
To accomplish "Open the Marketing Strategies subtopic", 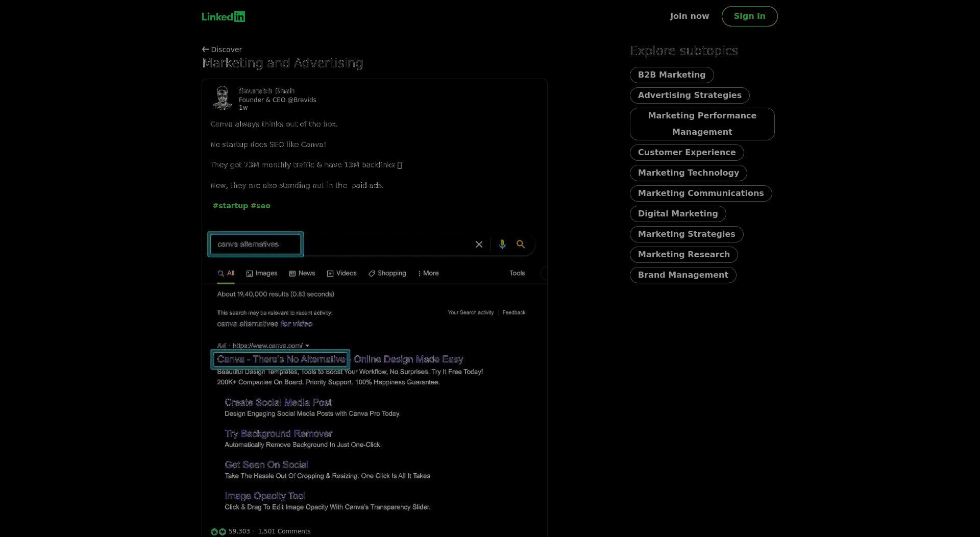I will 686,234.
